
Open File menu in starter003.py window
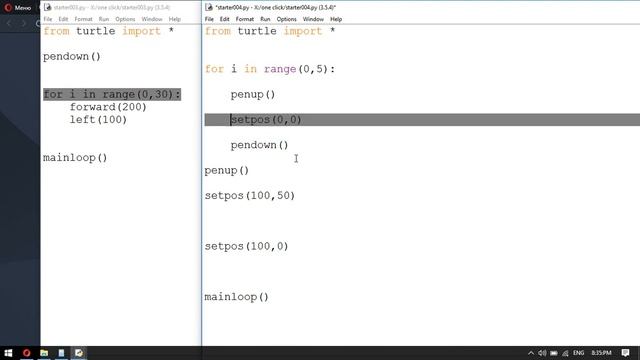48,19
